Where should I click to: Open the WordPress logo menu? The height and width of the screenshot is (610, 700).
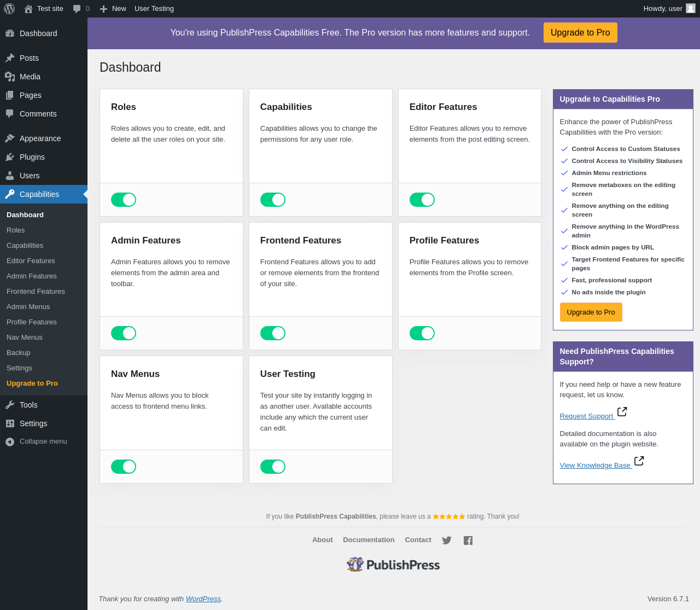[9, 9]
